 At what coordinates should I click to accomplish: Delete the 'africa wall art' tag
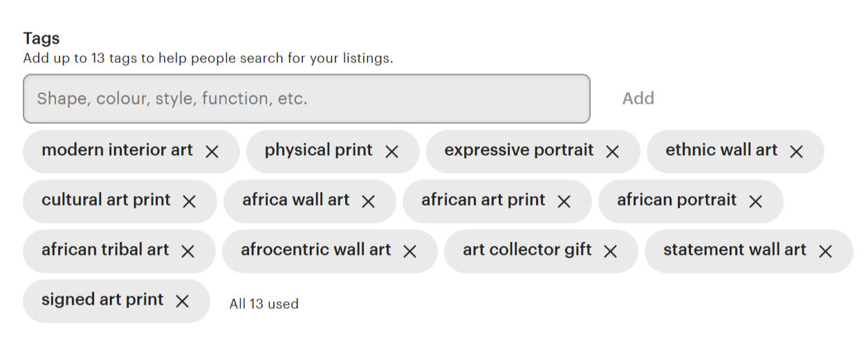[x=368, y=202]
